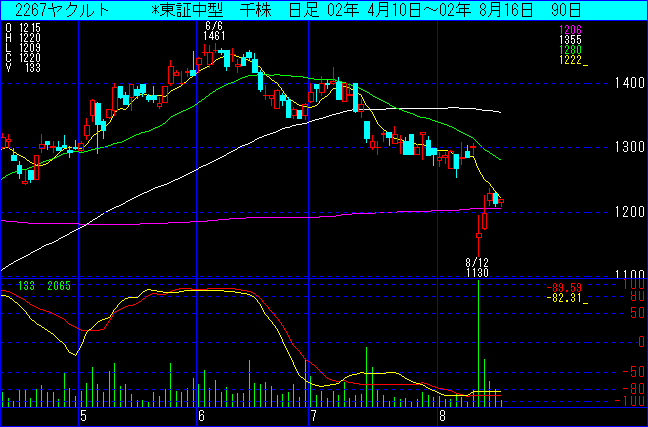Click month 5 on the time axis
This screenshot has width=648, height=427.
pos(83,416)
